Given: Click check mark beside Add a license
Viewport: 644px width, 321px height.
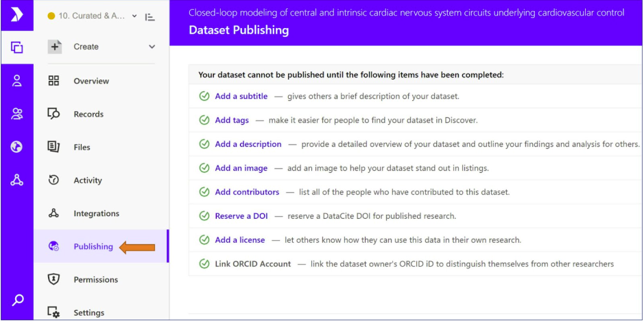Looking at the screenshot, I should click(x=204, y=239).
